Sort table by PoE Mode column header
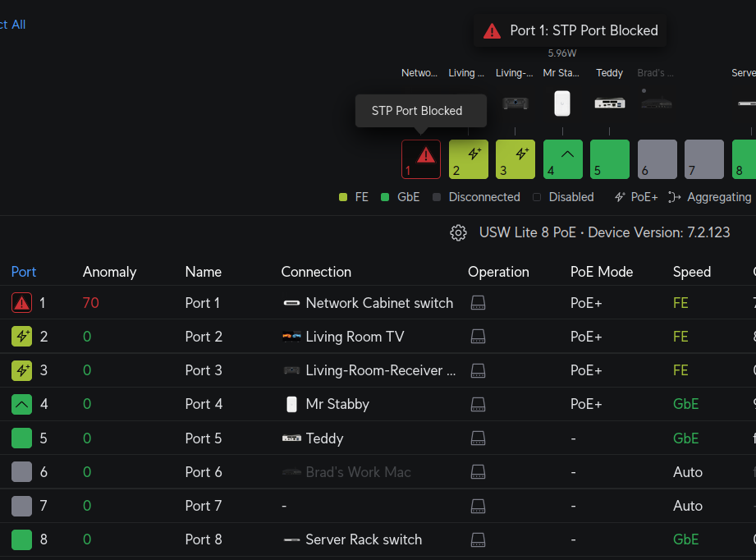The width and height of the screenshot is (756, 560). coord(601,272)
